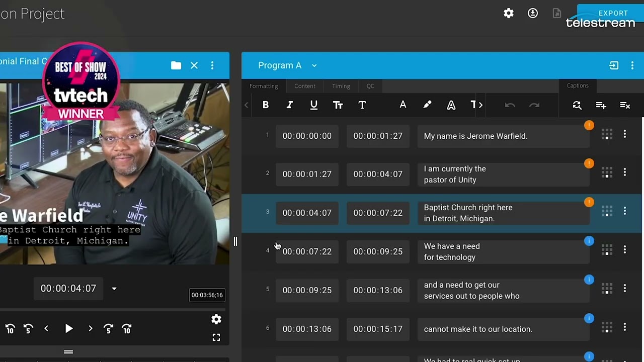Viewport: 644px width, 362px height.
Task: Click blue info badge on caption 5
Action: (589, 280)
